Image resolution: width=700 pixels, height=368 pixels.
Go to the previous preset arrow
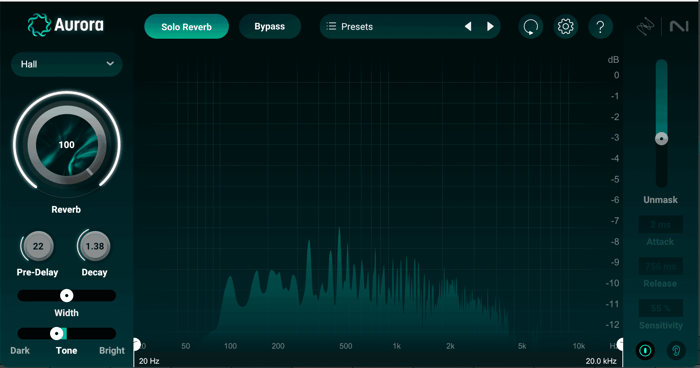(x=468, y=26)
